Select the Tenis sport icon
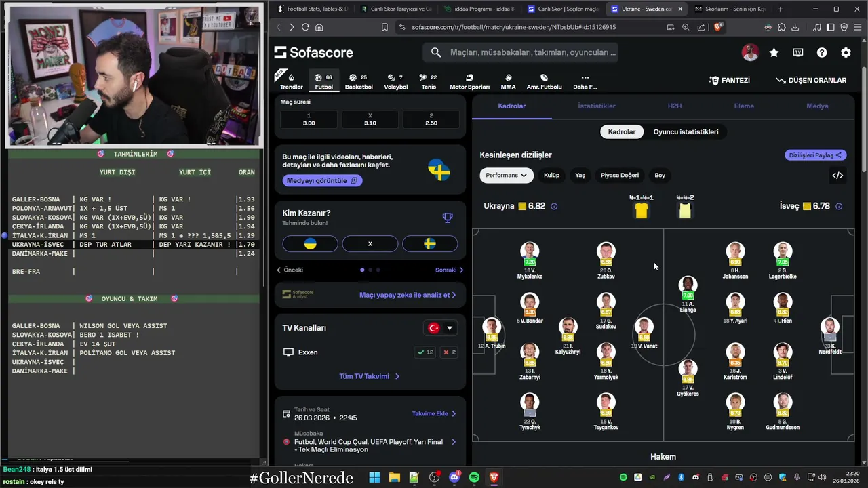This screenshot has height=488, width=868. click(429, 81)
